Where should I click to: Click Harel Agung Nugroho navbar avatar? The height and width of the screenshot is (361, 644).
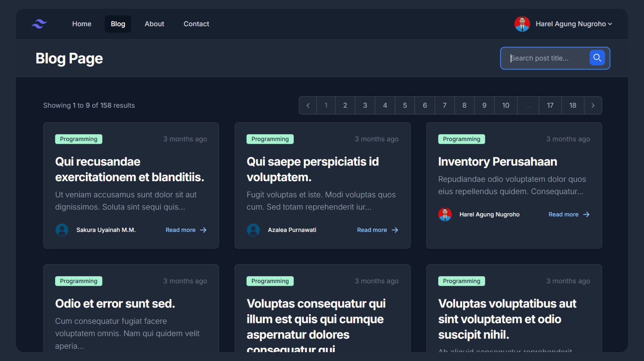click(522, 24)
